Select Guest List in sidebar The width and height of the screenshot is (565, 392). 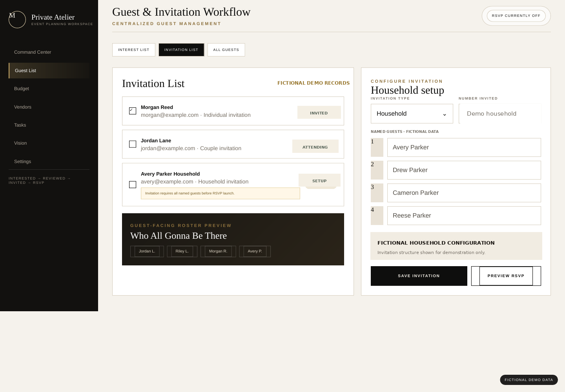49,71
